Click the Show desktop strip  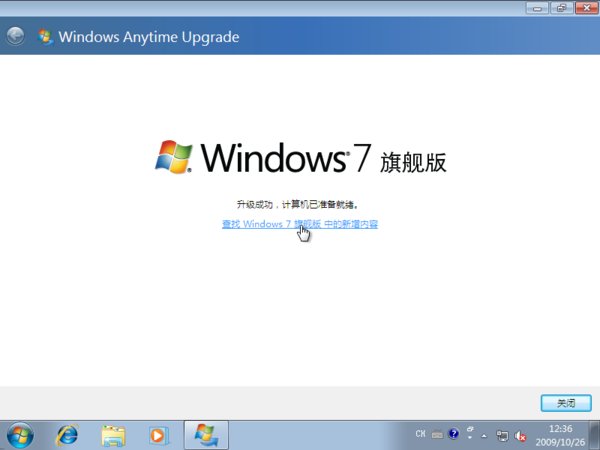pyautogui.click(x=594, y=435)
